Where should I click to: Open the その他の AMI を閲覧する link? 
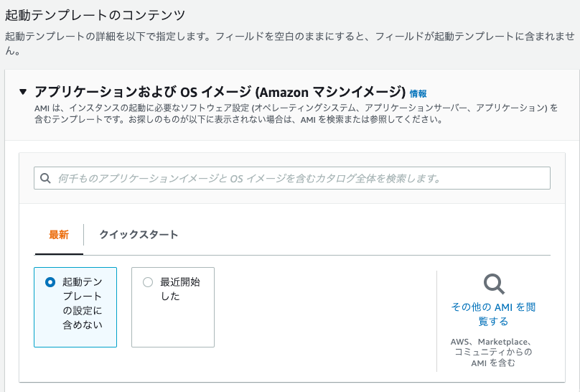click(x=493, y=314)
